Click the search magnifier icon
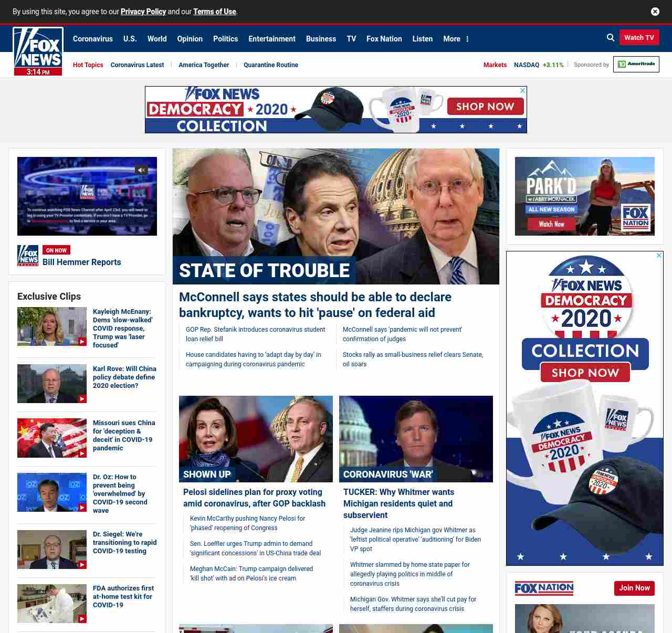The image size is (672, 633). coord(610,38)
